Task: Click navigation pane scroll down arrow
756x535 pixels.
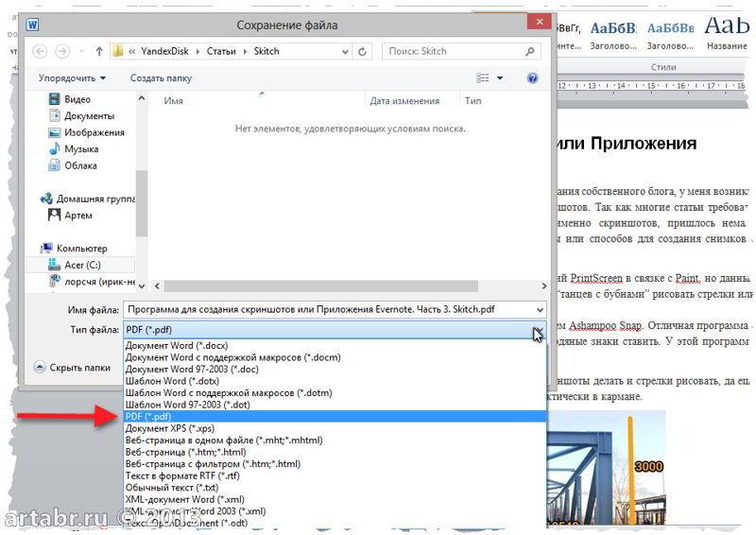Action: click(x=141, y=285)
